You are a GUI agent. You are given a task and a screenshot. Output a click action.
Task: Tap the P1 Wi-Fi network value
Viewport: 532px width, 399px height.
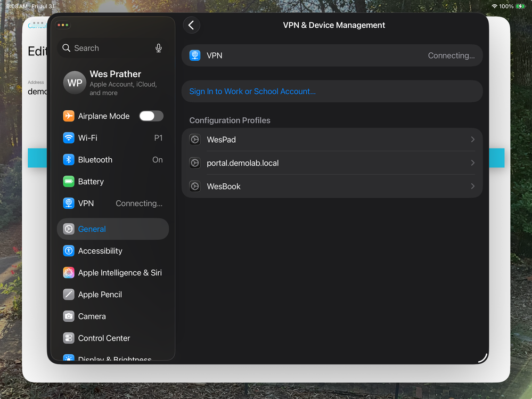pos(158,138)
